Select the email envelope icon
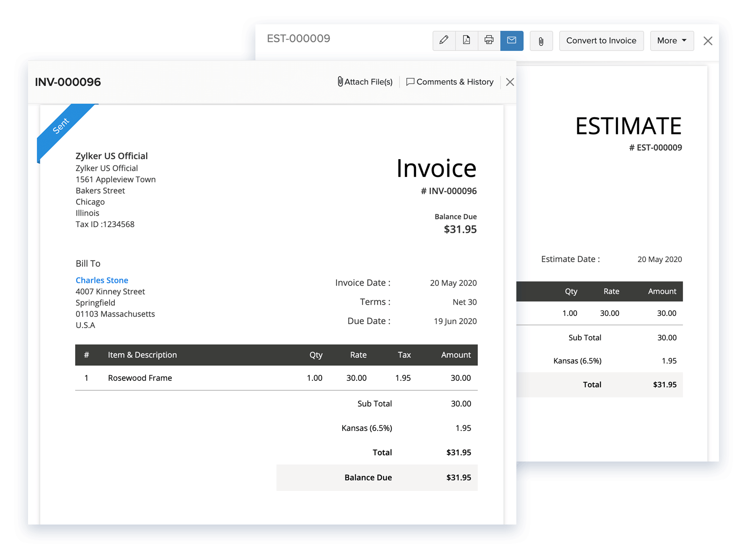 512,41
